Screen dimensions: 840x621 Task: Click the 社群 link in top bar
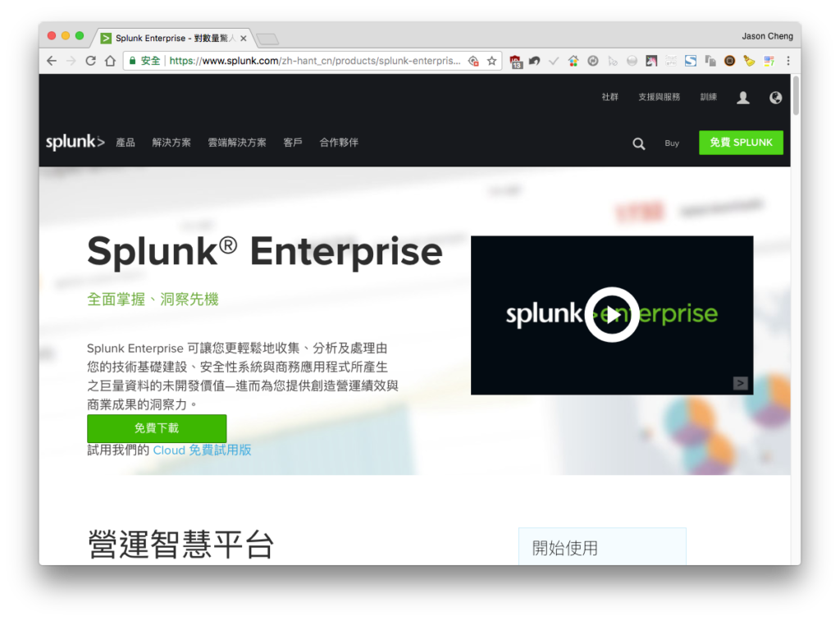pos(609,97)
